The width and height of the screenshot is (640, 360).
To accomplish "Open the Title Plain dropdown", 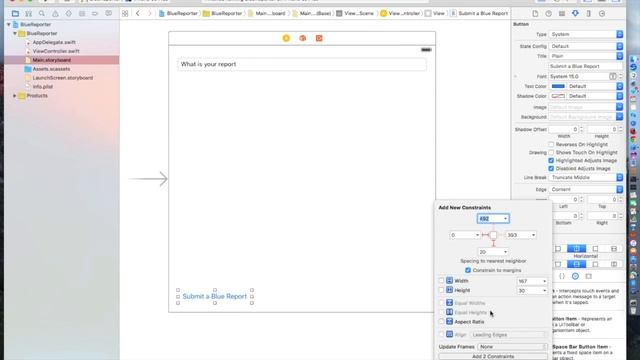I will point(586,56).
